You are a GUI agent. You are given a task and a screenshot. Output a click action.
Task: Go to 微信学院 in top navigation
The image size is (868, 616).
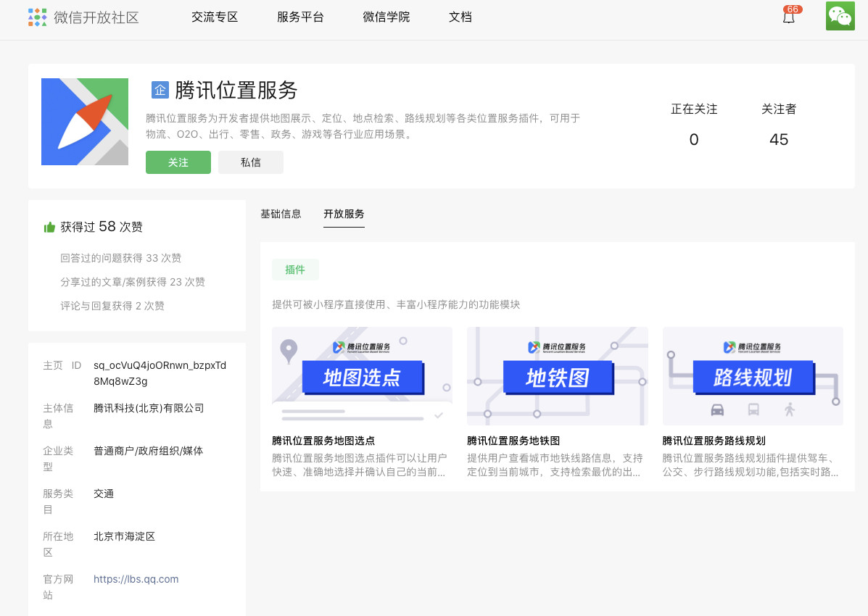[386, 17]
